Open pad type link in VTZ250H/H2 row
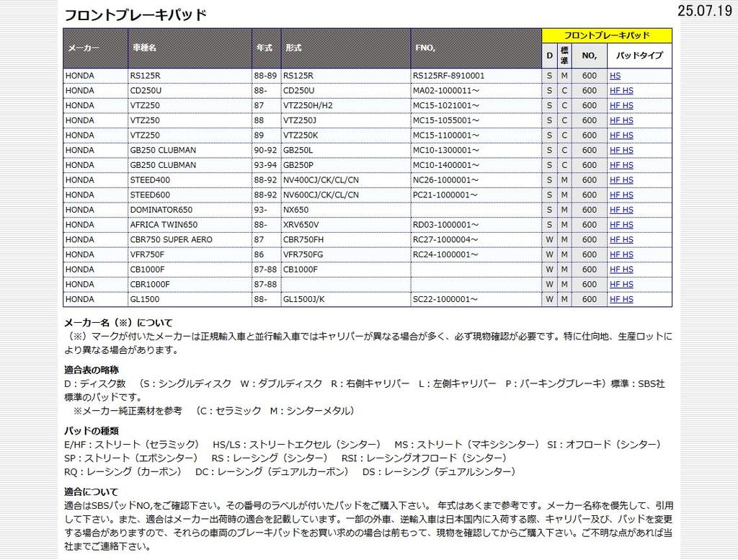The width and height of the screenshot is (738, 560). [x=621, y=105]
